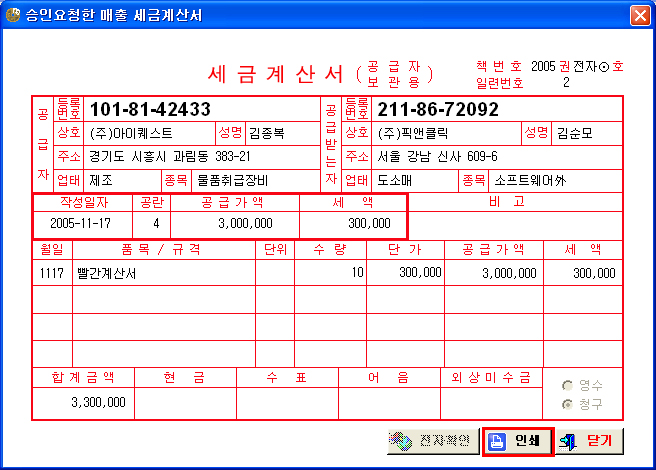The width and height of the screenshot is (656, 470).
Task: Click supplier name (주)아이퀘스트
Action: pyautogui.click(x=131, y=134)
